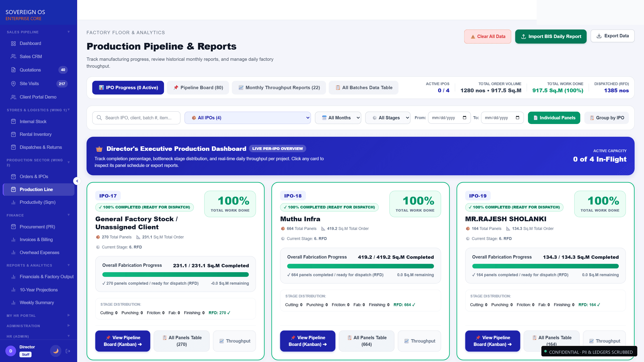
Task: Open Dispatches & Returns
Action: pos(38,147)
